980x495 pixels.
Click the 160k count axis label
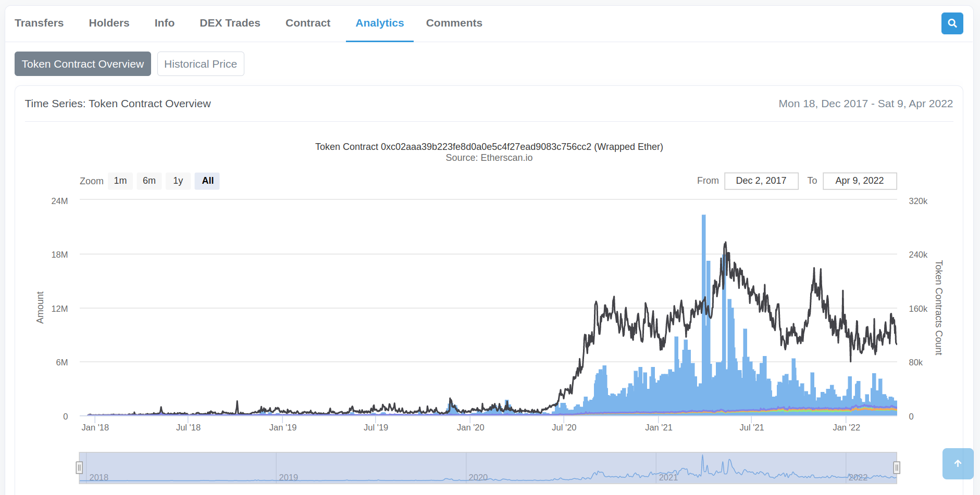(x=918, y=309)
